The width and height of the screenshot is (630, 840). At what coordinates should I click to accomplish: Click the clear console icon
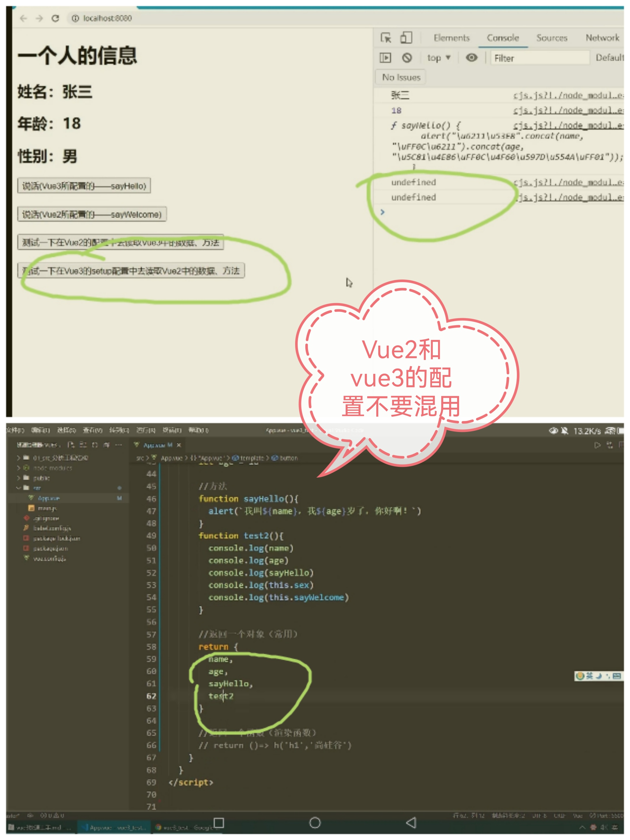click(407, 58)
